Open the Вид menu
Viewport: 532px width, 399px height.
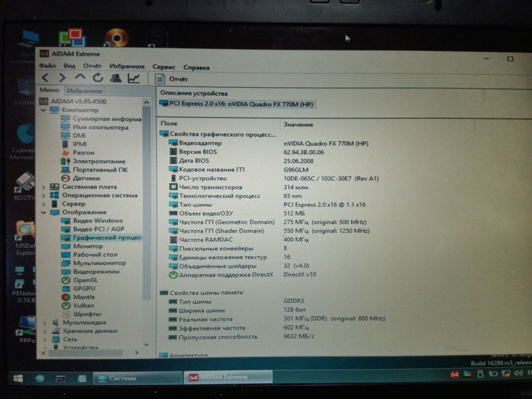coord(69,66)
